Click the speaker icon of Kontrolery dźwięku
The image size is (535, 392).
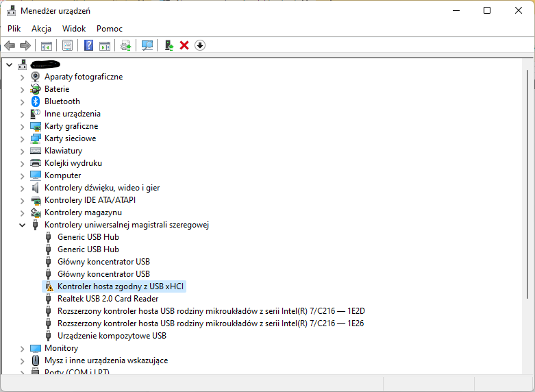36,188
